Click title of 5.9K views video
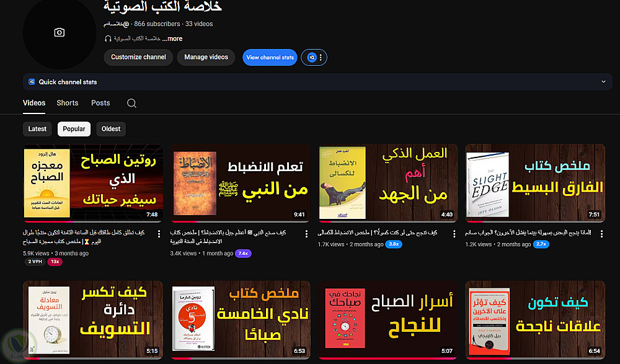Image resolution: width=620 pixels, height=364 pixels. coord(84,237)
